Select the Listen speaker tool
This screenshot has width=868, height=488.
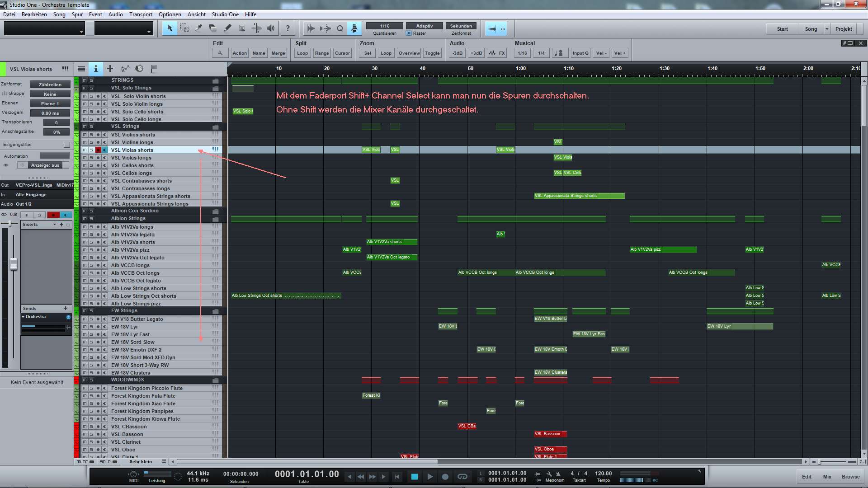(271, 28)
